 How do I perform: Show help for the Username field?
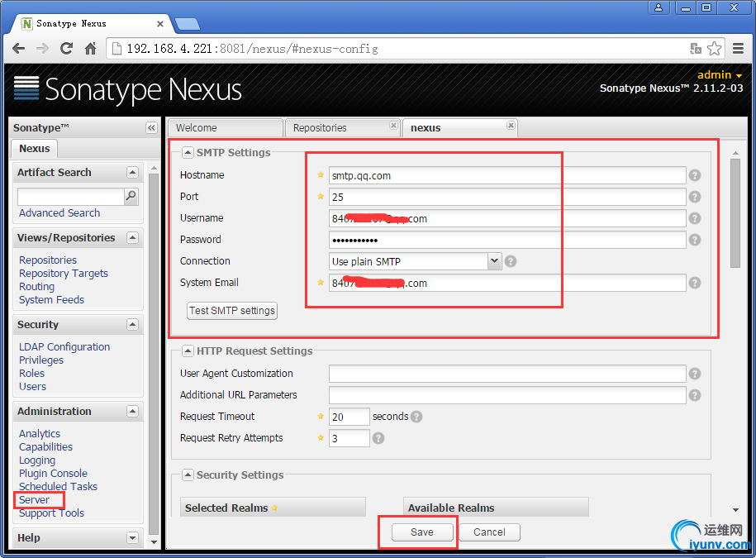pyautogui.click(x=695, y=218)
